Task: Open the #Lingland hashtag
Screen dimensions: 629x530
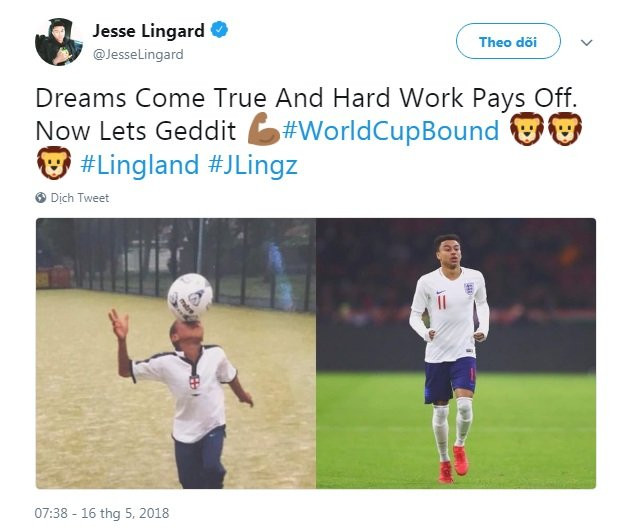Action: (x=140, y=164)
